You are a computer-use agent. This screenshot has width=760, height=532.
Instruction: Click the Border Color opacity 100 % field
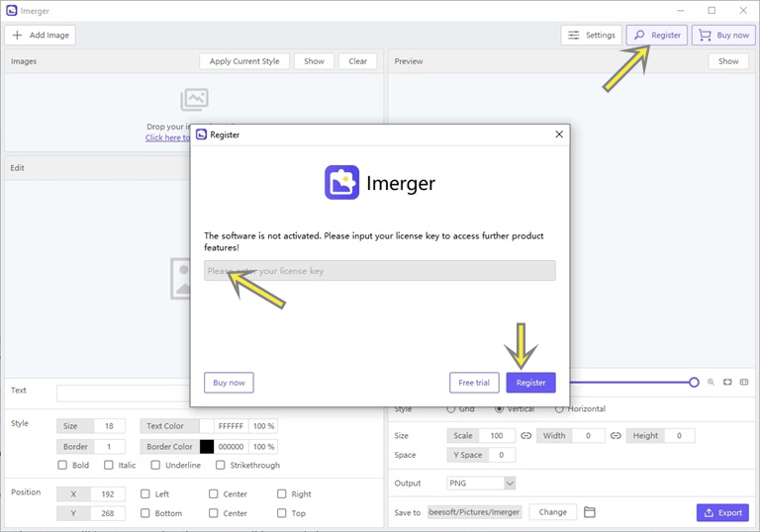click(x=263, y=446)
